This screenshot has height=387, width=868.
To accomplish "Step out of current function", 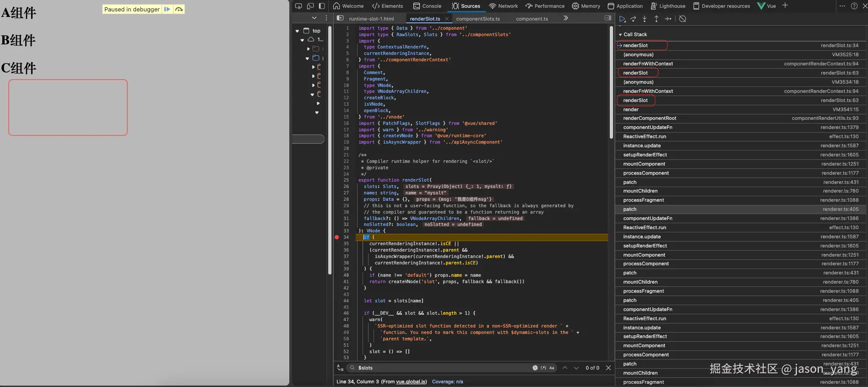I will coord(656,19).
